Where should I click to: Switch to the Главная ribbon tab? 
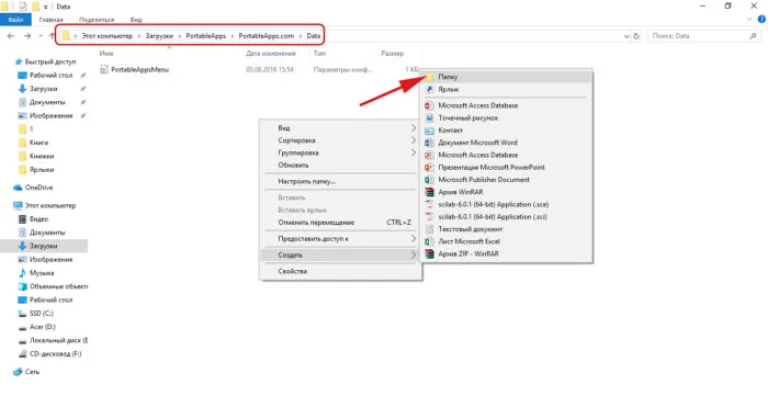tap(51, 20)
